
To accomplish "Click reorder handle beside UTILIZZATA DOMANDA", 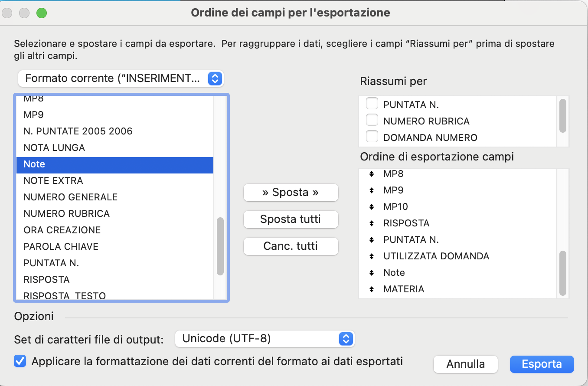I will [x=372, y=256].
